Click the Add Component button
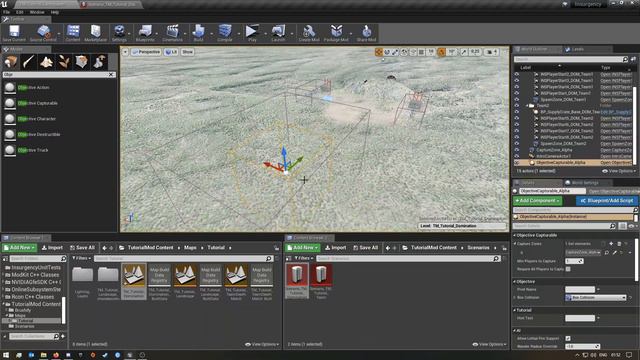The height and width of the screenshot is (360, 640). click(x=538, y=201)
